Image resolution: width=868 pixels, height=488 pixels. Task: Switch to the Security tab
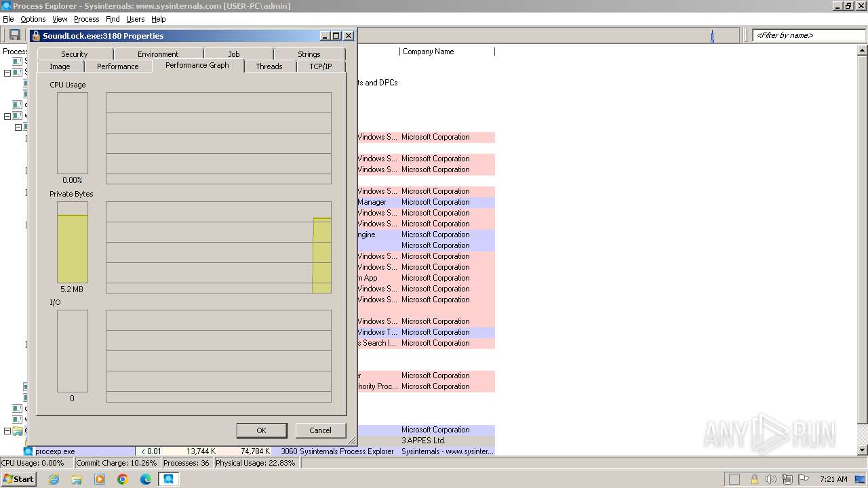[x=75, y=54]
